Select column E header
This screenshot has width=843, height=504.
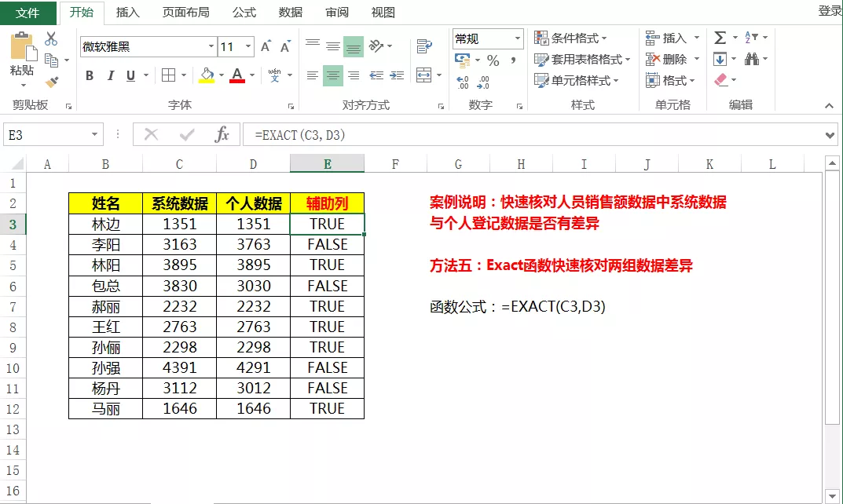point(327,164)
